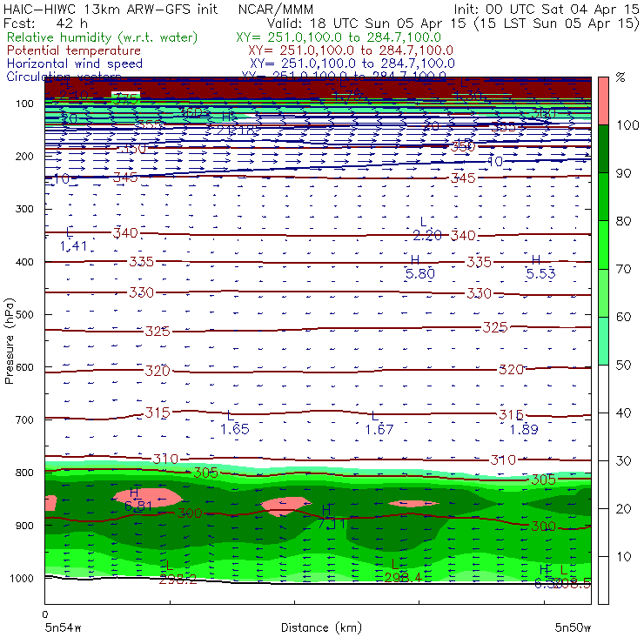Click the '5n50w' end coordinate label

(x=573, y=627)
